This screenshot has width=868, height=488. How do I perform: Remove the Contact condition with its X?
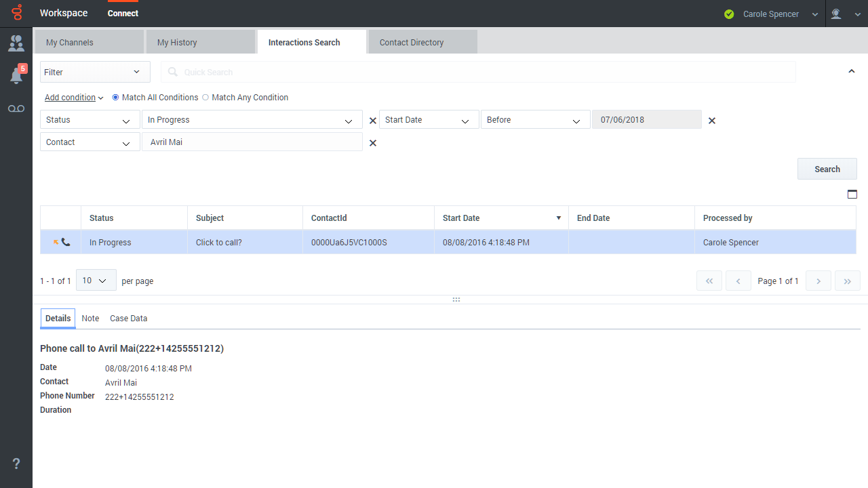tap(372, 143)
